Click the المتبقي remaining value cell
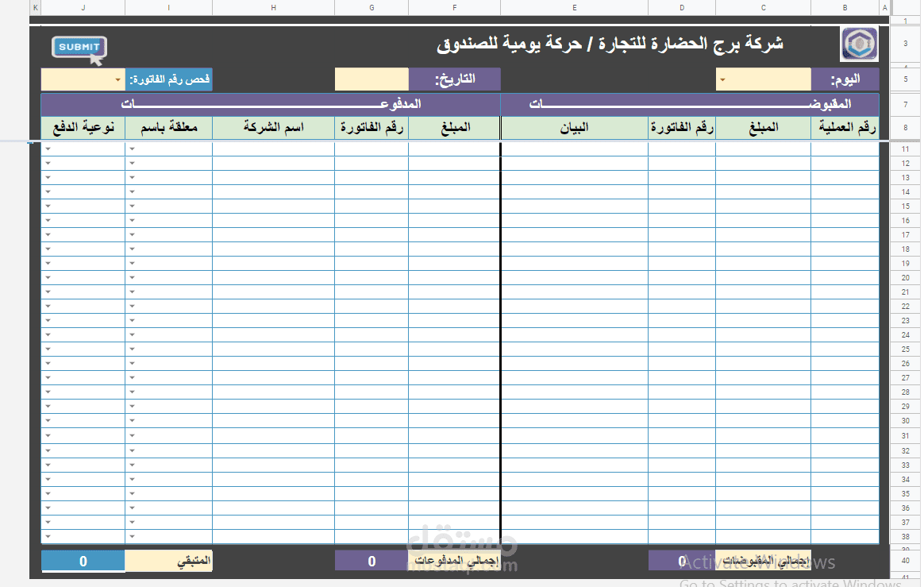This screenshot has width=924, height=587. (x=83, y=561)
